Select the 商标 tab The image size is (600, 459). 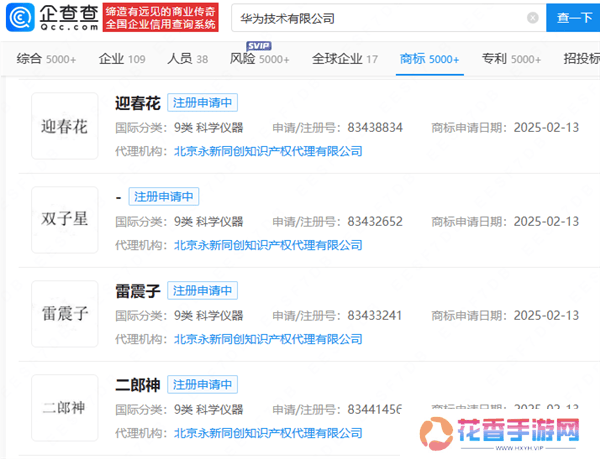[x=429, y=59]
